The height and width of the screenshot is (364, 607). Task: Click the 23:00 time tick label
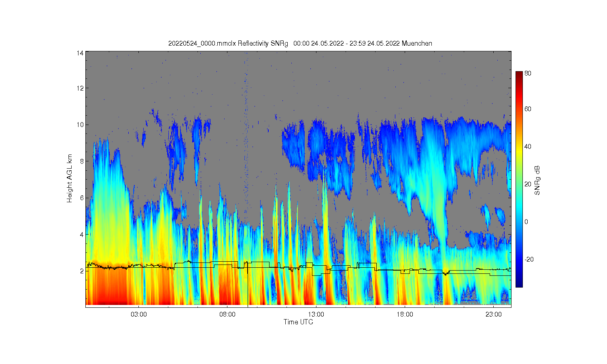(493, 315)
